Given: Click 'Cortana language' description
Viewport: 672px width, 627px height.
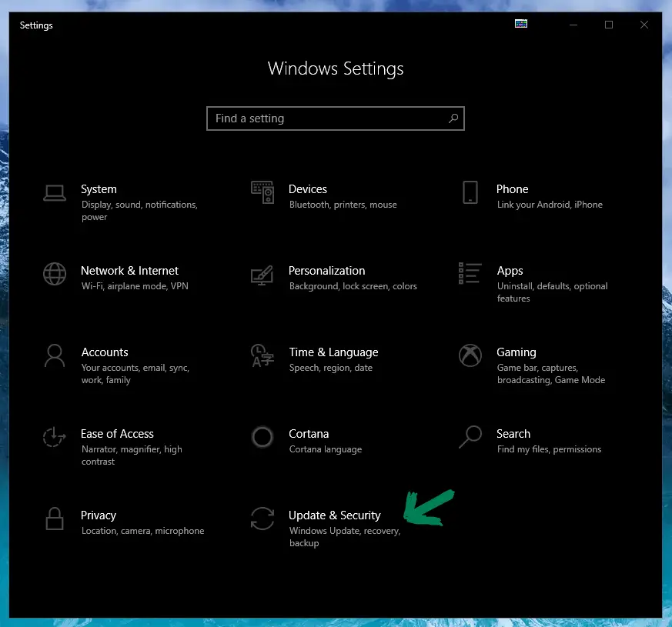Looking at the screenshot, I should pos(326,449).
